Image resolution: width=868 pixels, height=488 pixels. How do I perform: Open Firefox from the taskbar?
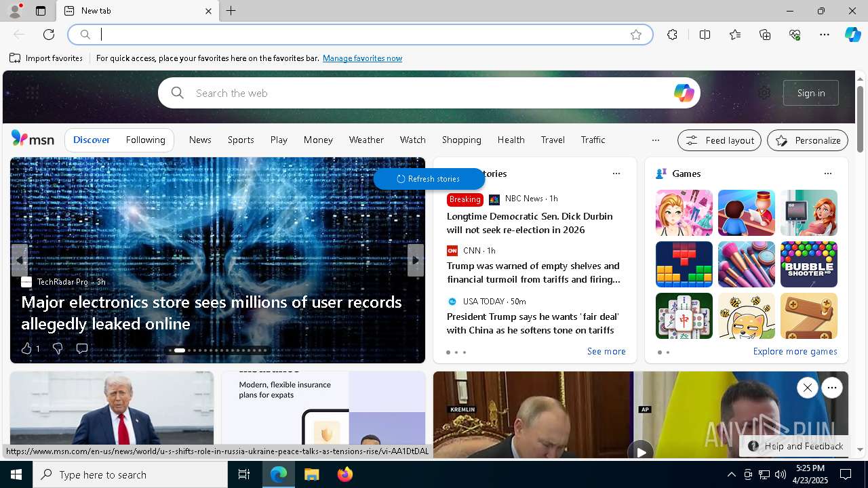(x=345, y=474)
